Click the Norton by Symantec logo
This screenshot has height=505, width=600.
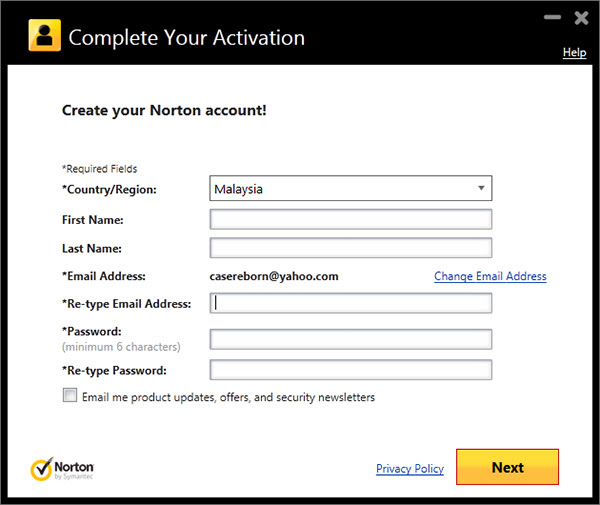[62, 469]
